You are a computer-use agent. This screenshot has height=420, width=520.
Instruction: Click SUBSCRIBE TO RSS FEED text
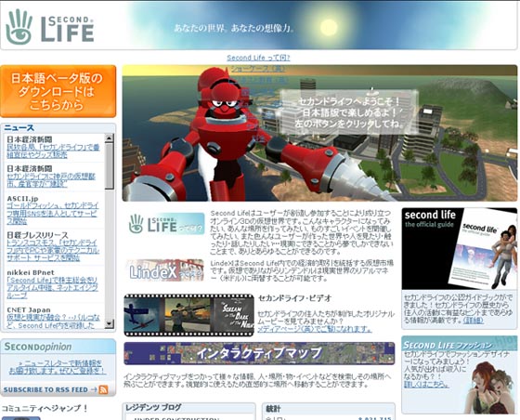(x=45, y=390)
